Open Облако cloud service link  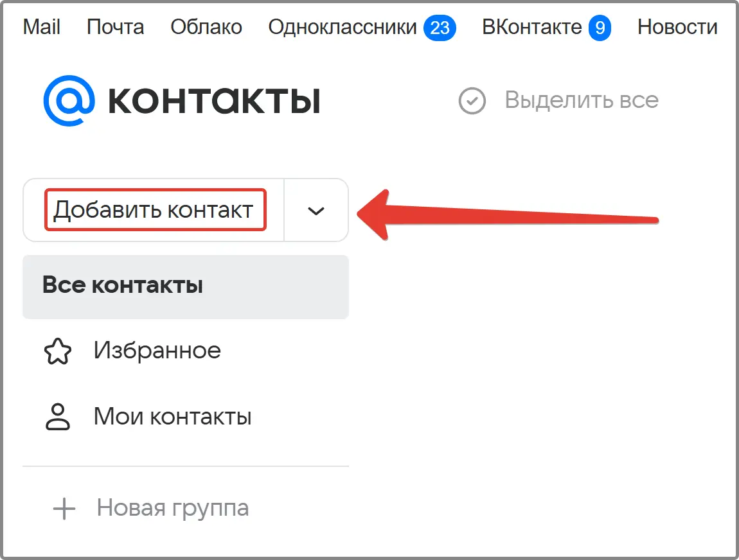point(206,27)
